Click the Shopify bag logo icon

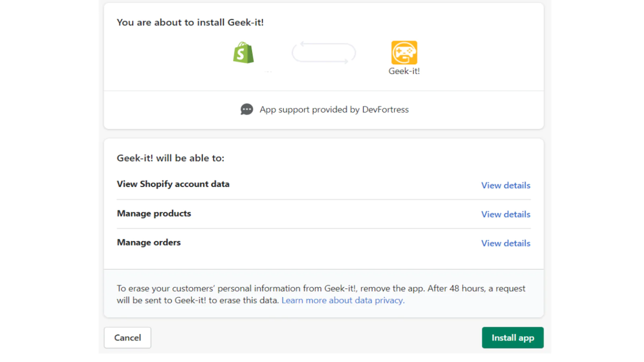pos(244,53)
